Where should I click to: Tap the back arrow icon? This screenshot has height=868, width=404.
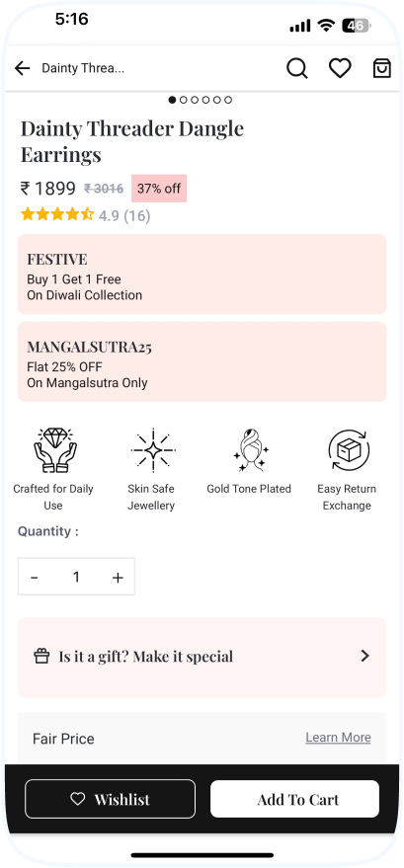[x=22, y=68]
